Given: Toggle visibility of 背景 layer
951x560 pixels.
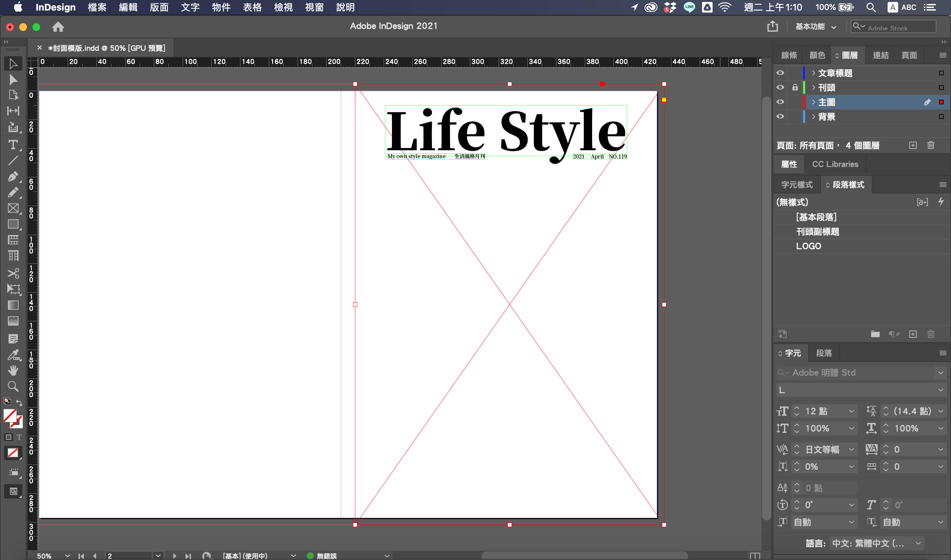Looking at the screenshot, I should tap(780, 117).
